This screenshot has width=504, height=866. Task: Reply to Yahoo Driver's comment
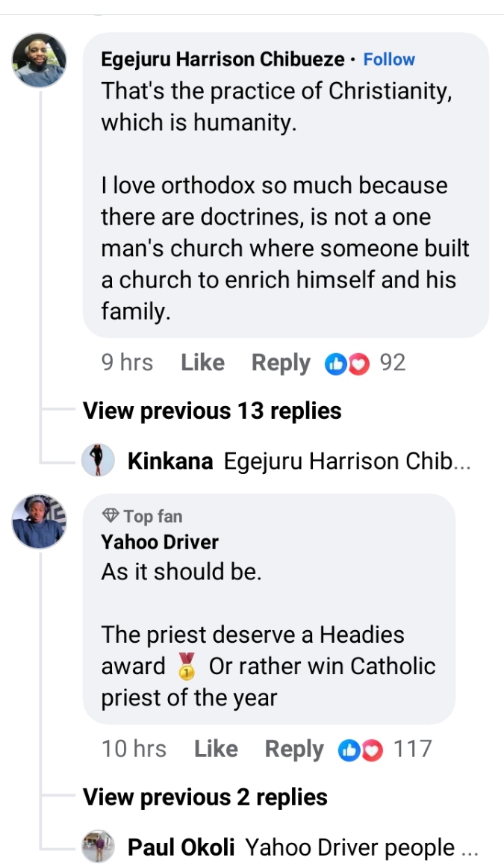click(294, 749)
